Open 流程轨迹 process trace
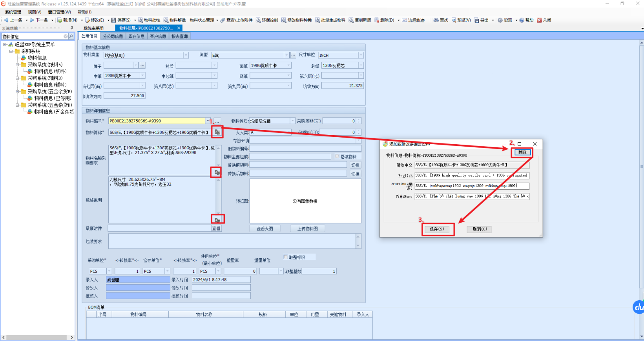 [x=413, y=20]
